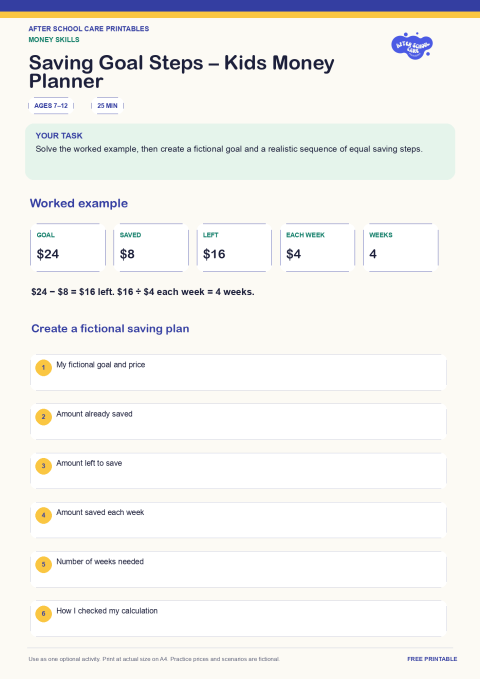Click the Worked example heading
This screenshot has height=679, width=480.
pyautogui.click(x=79, y=203)
